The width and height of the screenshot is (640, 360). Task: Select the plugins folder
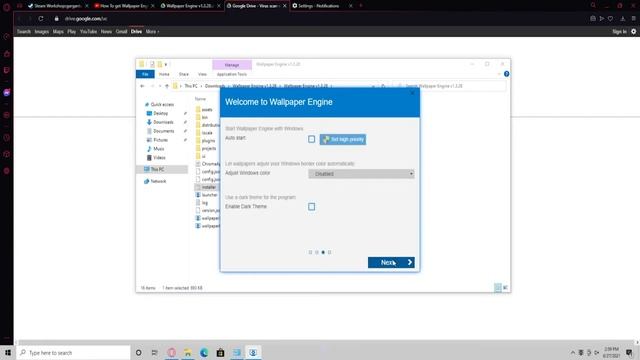pyautogui.click(x=205, y=140)
